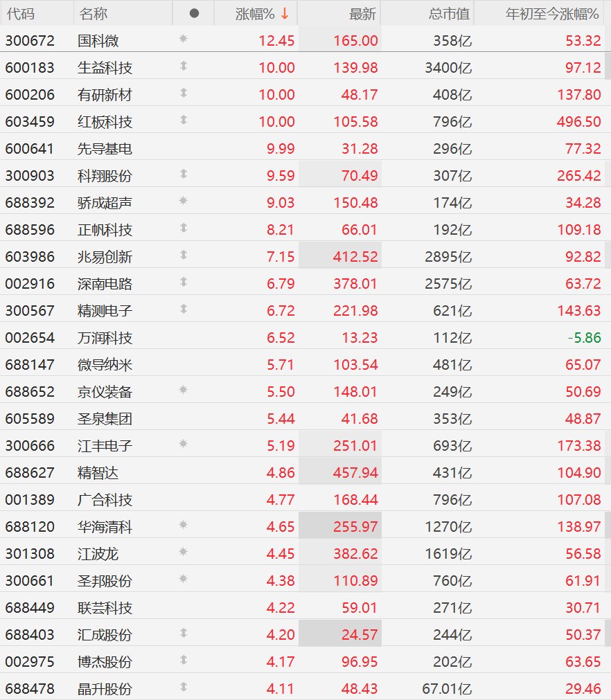Click the marker icon in the 深南电路 row
This screenshot has height=700, width=611.
point(183,282)
